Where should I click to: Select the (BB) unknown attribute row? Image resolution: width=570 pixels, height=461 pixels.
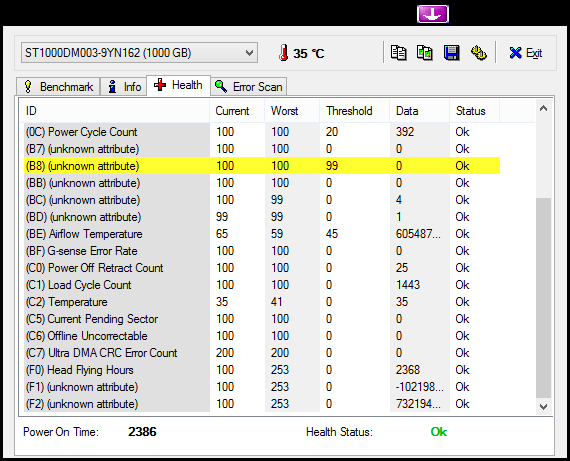pos(262,183)
